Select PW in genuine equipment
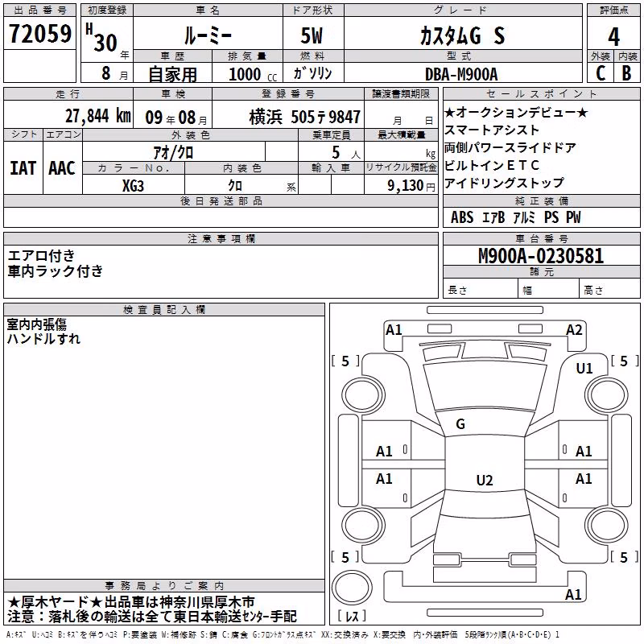This screenshot has width=644, height=644. click(573, 217)
